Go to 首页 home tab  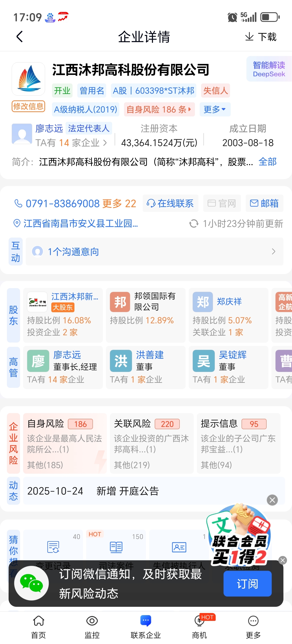[x=38, y=627]
